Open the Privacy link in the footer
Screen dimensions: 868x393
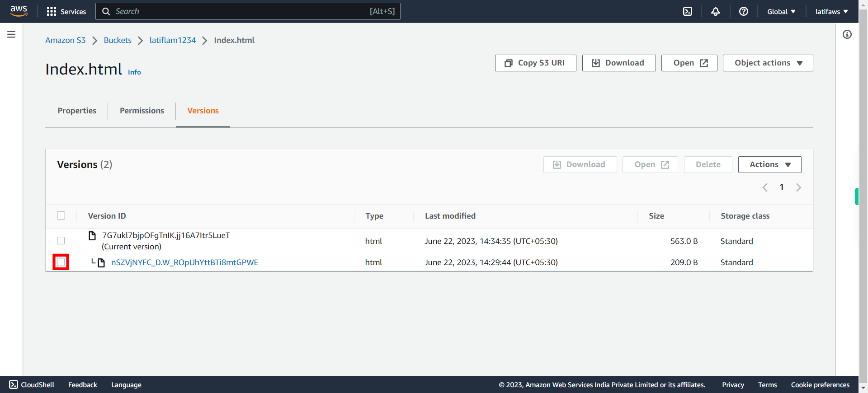click(x=733, y=384)
